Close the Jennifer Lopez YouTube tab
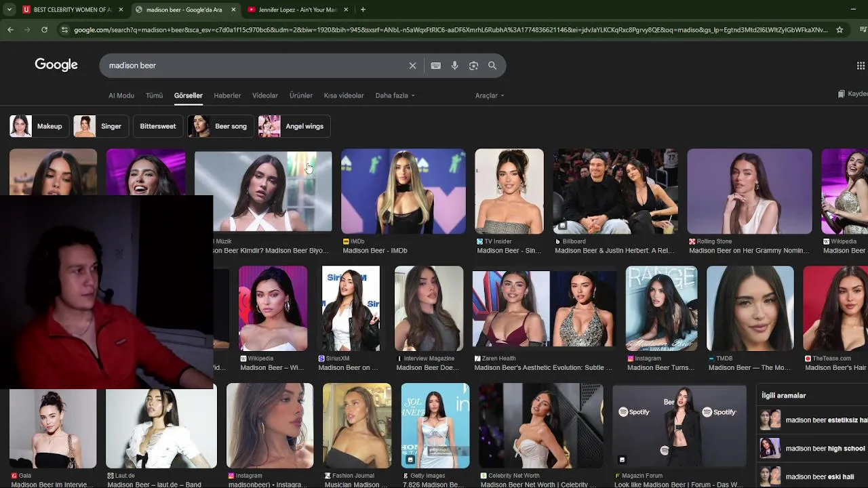Screen dimensions: 868x488 345,9
